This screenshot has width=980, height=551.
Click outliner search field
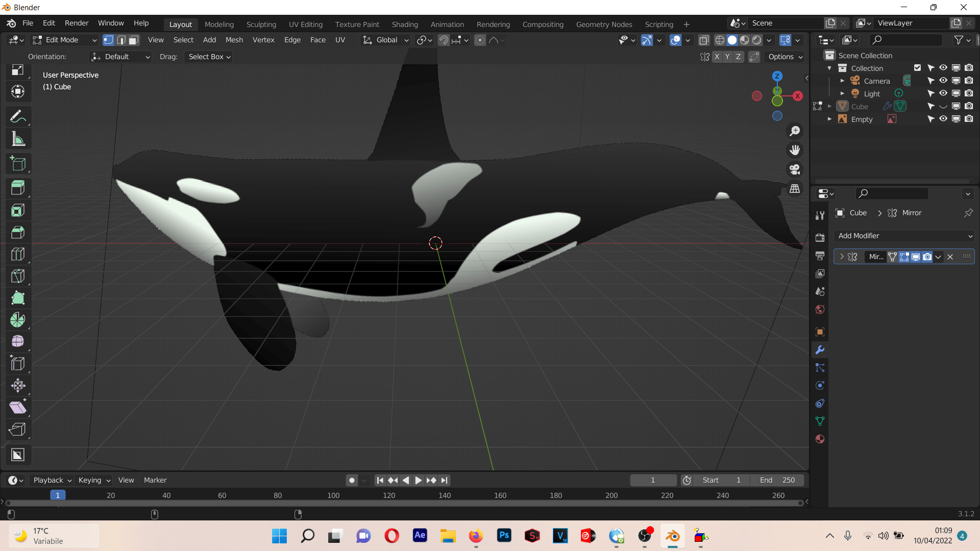point(905,40)
